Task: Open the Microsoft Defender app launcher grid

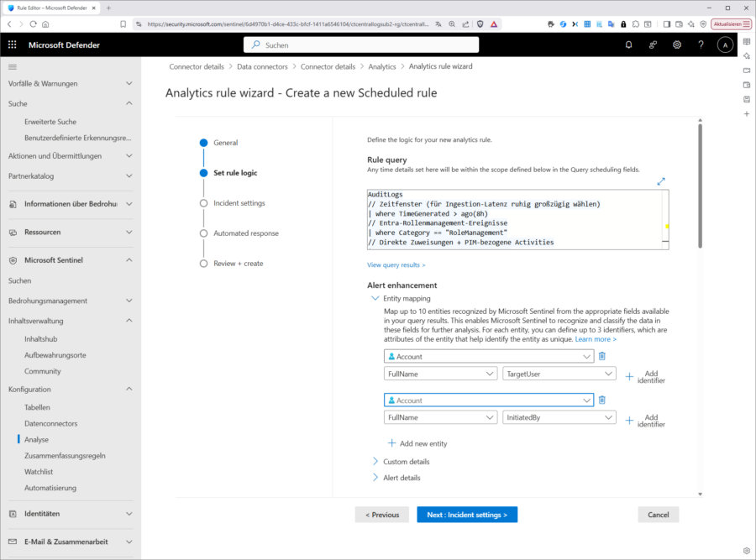Action: [12, 44]
